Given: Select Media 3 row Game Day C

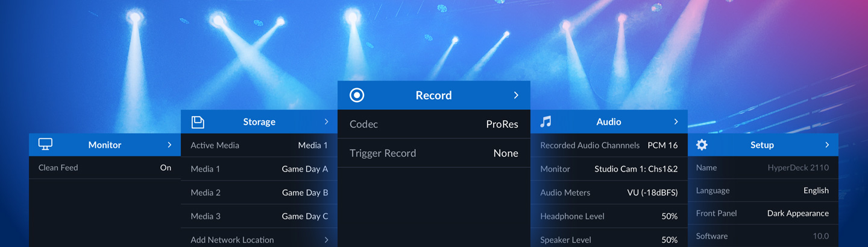Looking at the screenshot, I should pyautogui.click(x=259, y=216).
